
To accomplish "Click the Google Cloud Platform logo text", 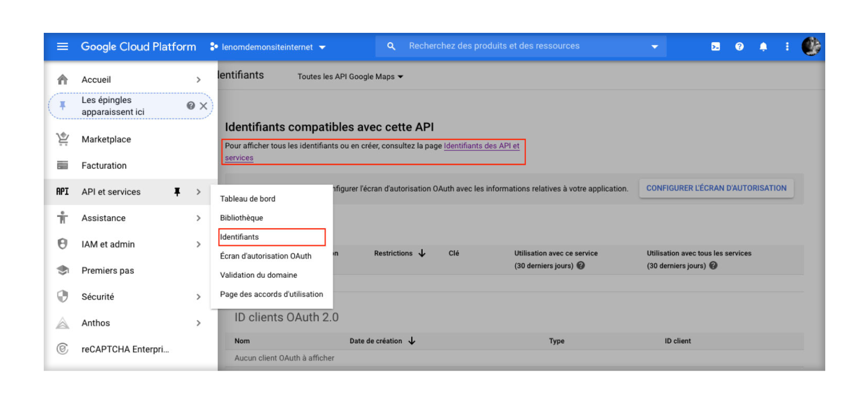I will pos(138,47).
